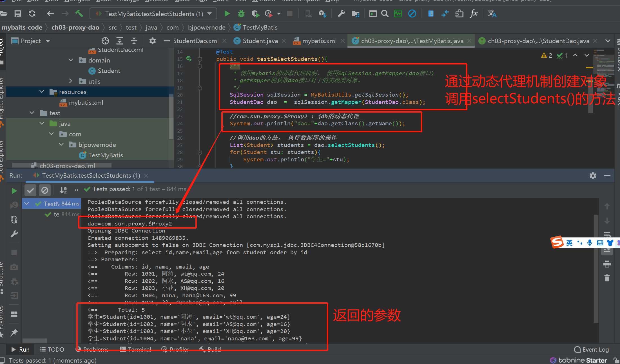Click Locate target icon in Project panel
This screenshot has height=364, width=620.
105,41
